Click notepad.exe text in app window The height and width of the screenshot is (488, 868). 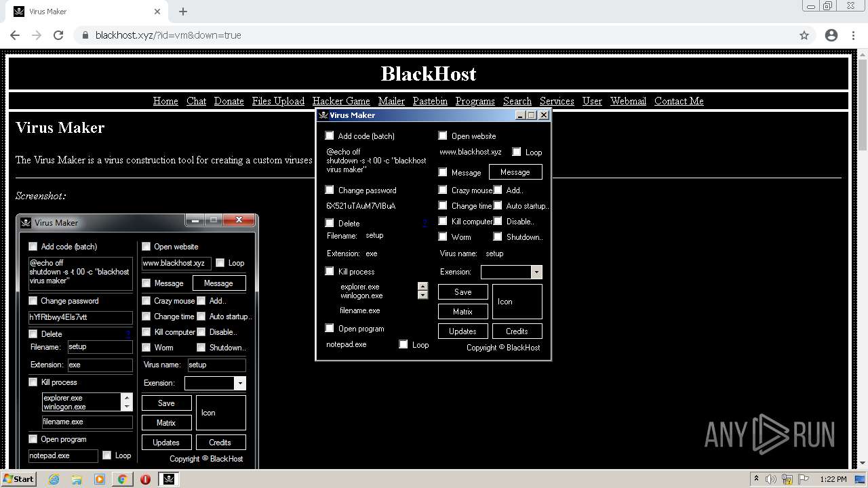pyautogui.click(x=347, y=344)
